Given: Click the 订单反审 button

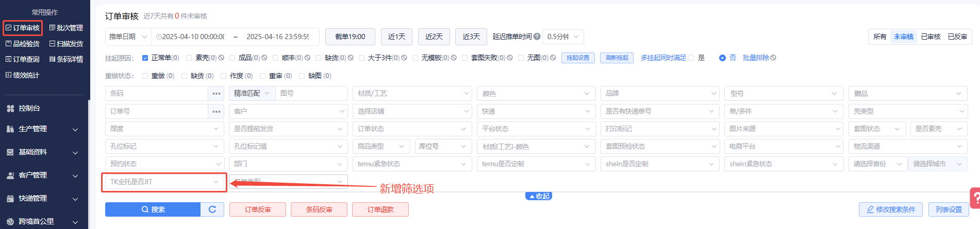Looking at the screenshot, I should [x=258, y=209].
